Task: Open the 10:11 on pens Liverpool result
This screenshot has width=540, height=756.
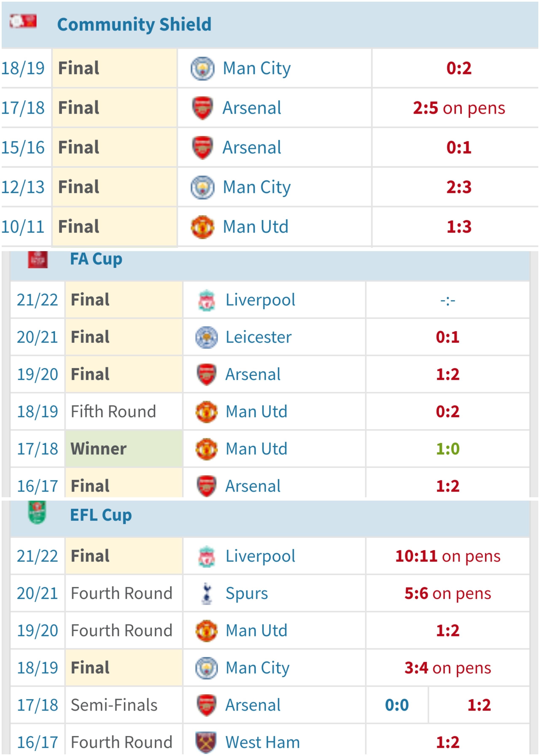Action: click(x=448, y=556)
